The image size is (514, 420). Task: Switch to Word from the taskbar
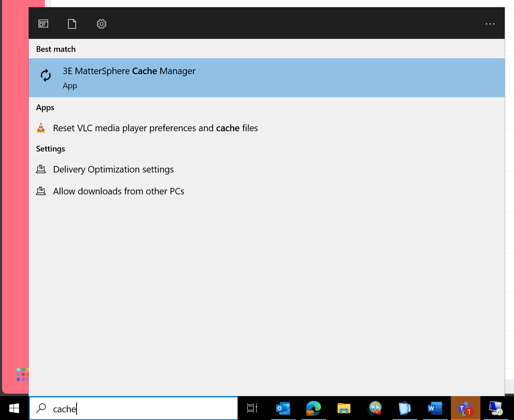pyautogui.click(x=435, y=408)
